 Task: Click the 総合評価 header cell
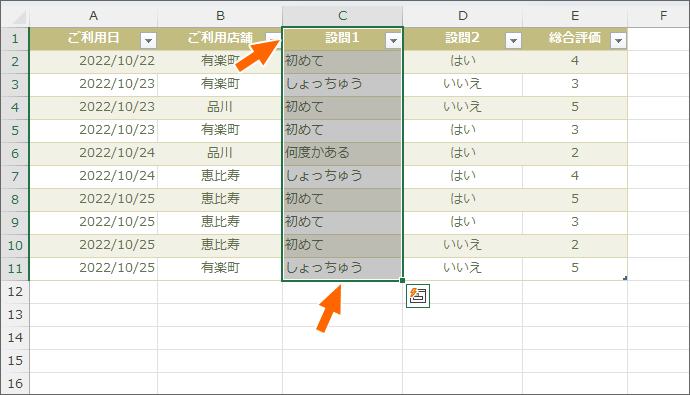click(575, 39)
